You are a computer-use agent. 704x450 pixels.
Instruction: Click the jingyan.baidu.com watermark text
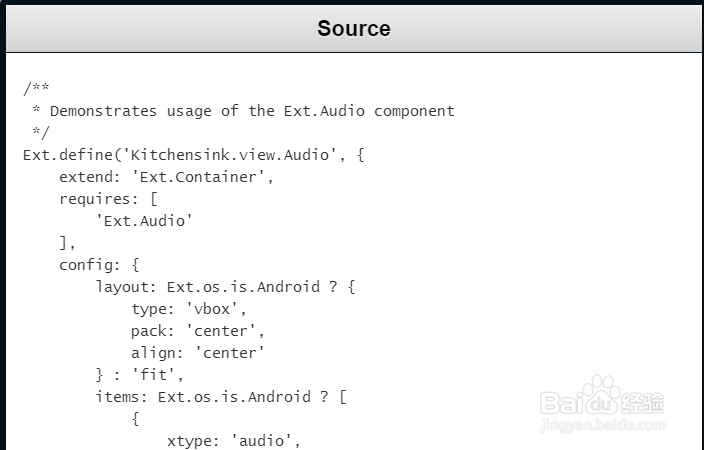point(601,427)
